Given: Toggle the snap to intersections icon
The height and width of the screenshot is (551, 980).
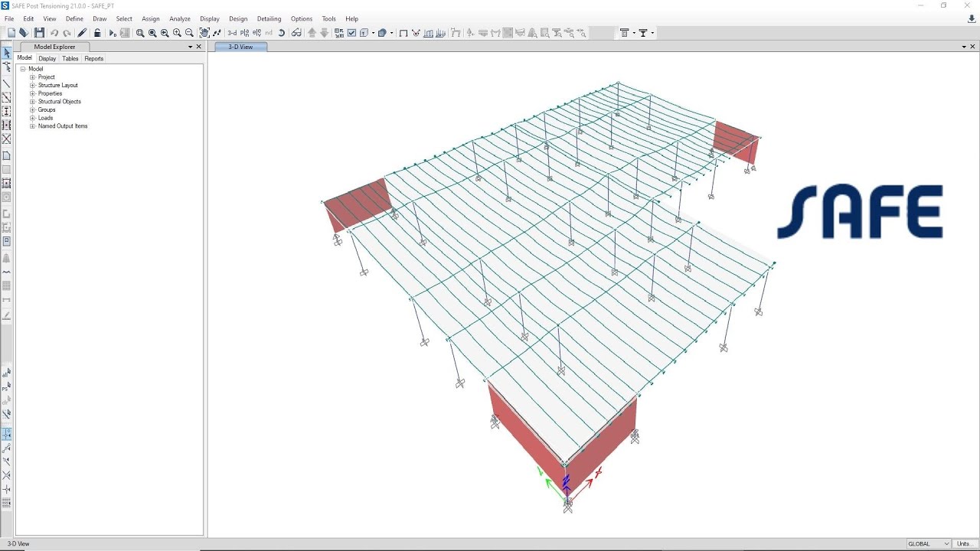Looking at the screenshot, I should pyautogui.click(x=7, y=475).
